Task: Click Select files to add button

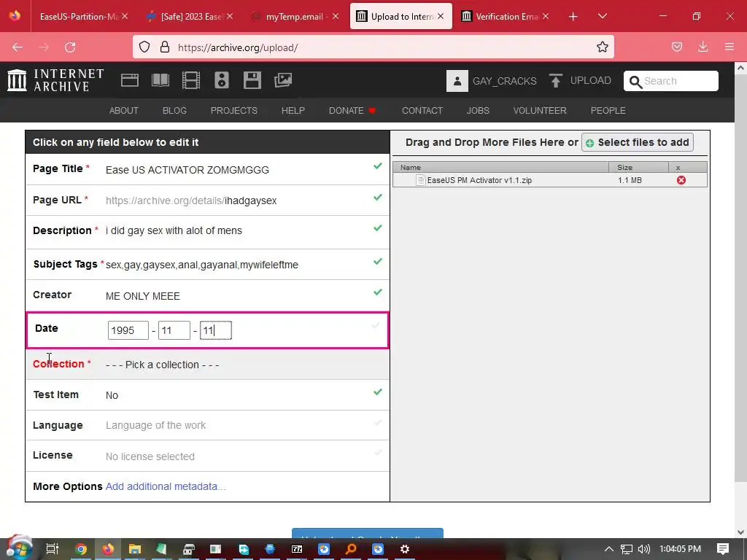Action: (x=638, y=142)
